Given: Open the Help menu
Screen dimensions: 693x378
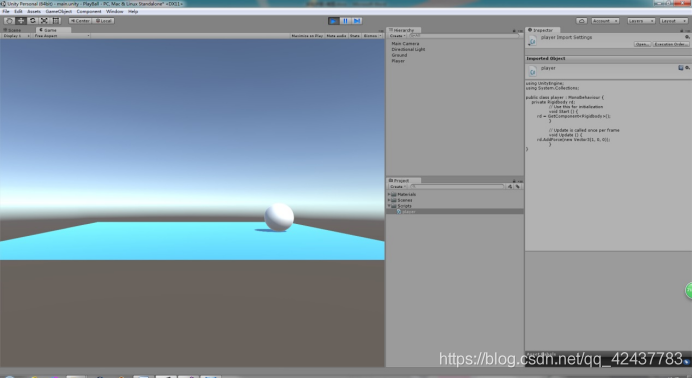Looking at the screenshot, I should pyautogui.click(x=133, y=11).
